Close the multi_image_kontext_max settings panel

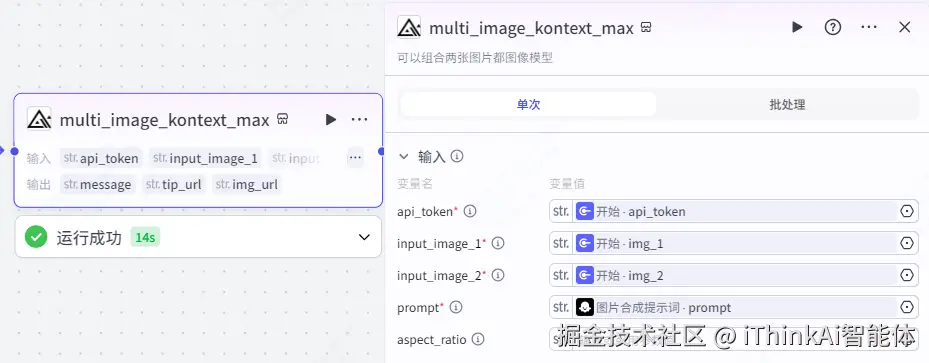[x=905, y=27]
